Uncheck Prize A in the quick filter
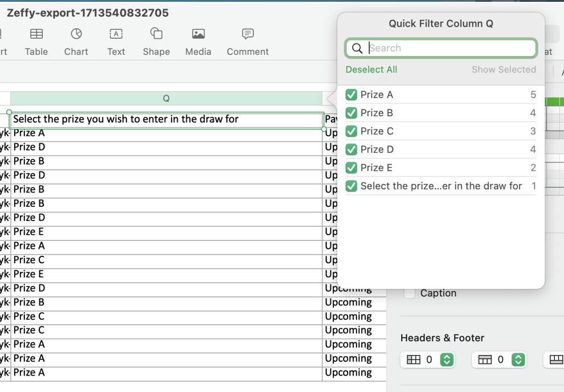Viewport: 564px width, 392px height. click(x=352, y=95)
